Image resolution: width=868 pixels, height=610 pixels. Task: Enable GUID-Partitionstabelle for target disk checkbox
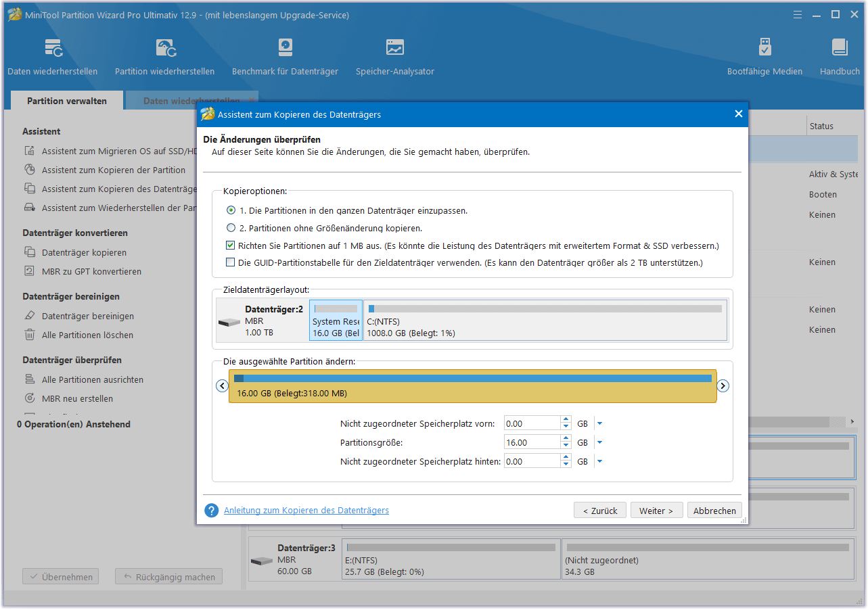(x=231, y=262)
